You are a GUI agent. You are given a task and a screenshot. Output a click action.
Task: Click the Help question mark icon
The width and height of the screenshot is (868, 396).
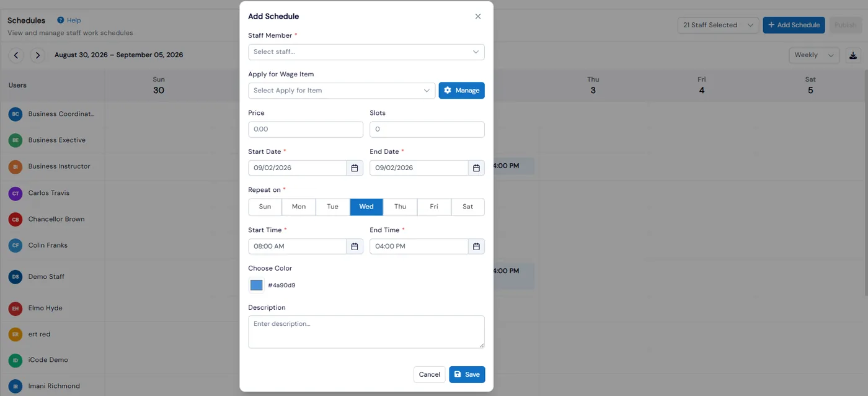tap(61, 20)
